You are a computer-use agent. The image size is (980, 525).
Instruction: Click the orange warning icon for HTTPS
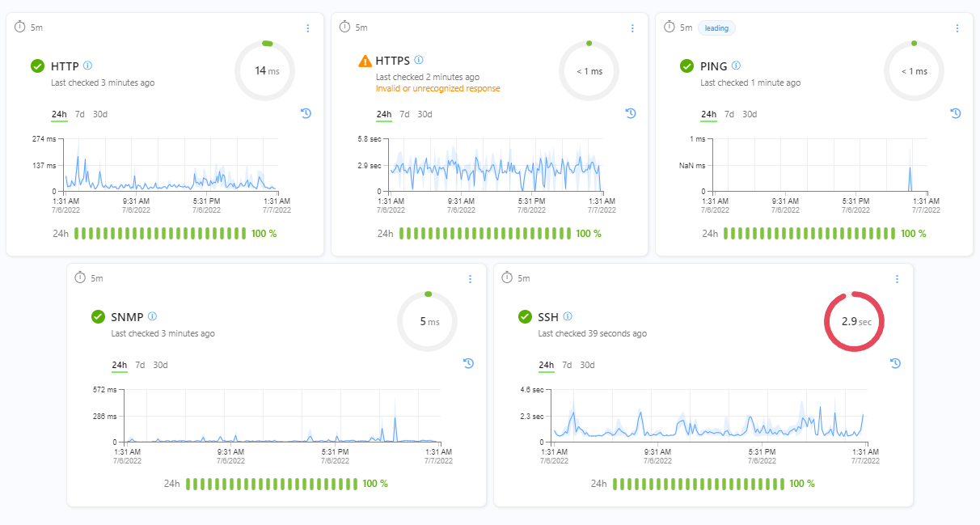(365, 61)
